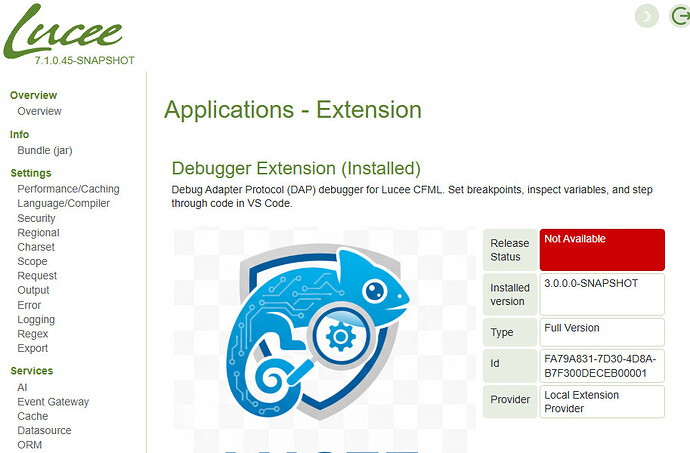The image size is (690, 453).
Task: Open Regional settings
Action: pyautogui.click(x=38, y=233)
